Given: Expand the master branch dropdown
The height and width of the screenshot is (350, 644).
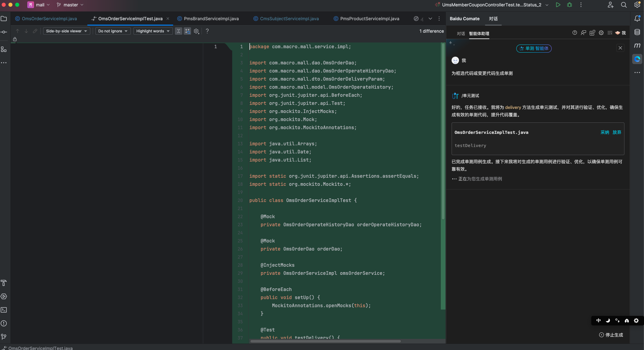Looking at the screenshot, I should coord(70,5).
